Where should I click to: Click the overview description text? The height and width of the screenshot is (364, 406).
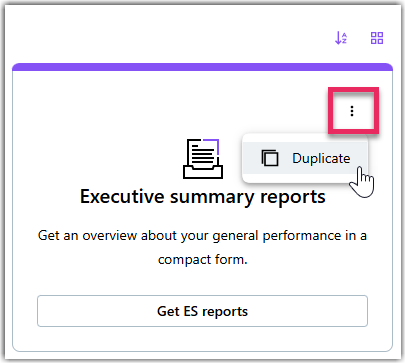pos(202,247)
